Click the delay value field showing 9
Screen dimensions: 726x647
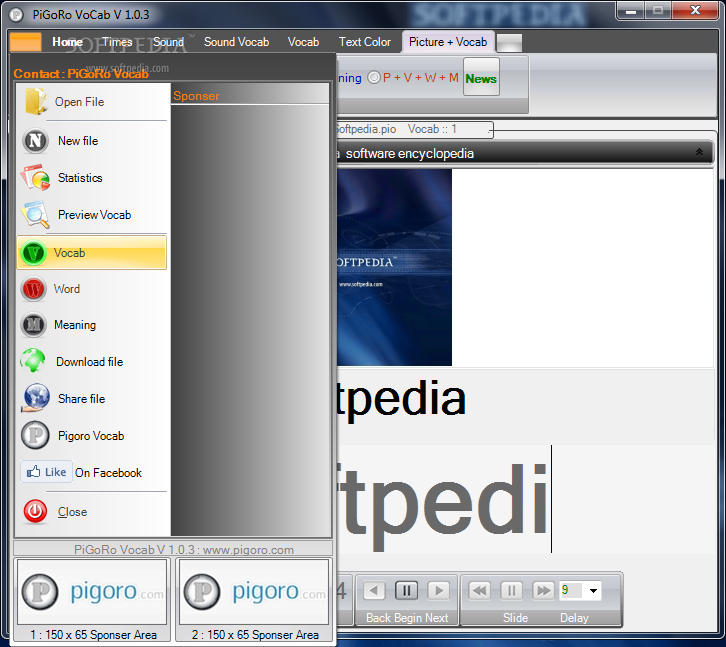571,590
